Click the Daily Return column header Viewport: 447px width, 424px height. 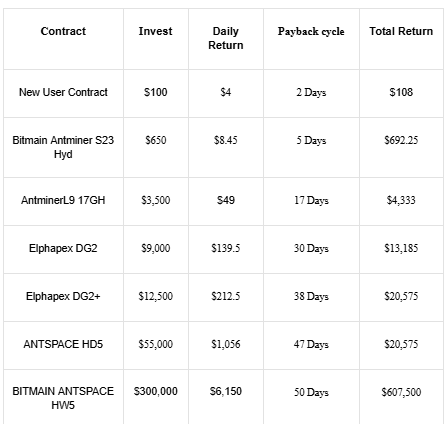click(x=226, y=38)
